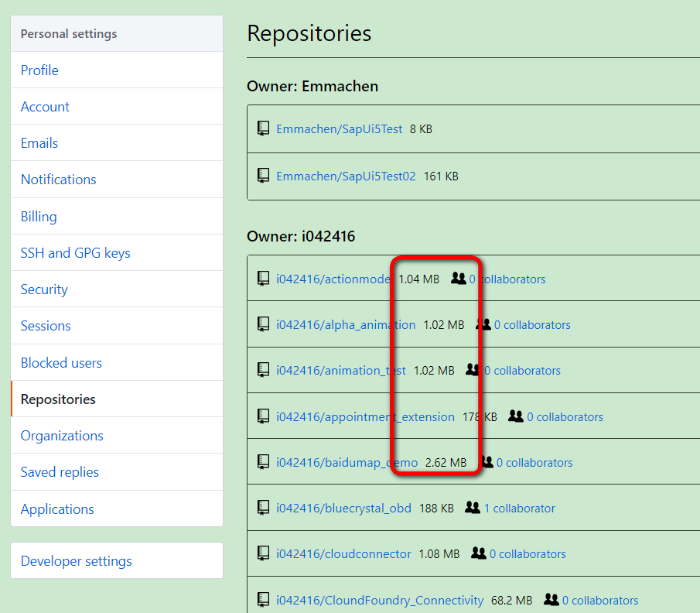Click people icon in bluecrystal_obd row
Viewport: 700px width, 613px height.
tap(473, 508)
